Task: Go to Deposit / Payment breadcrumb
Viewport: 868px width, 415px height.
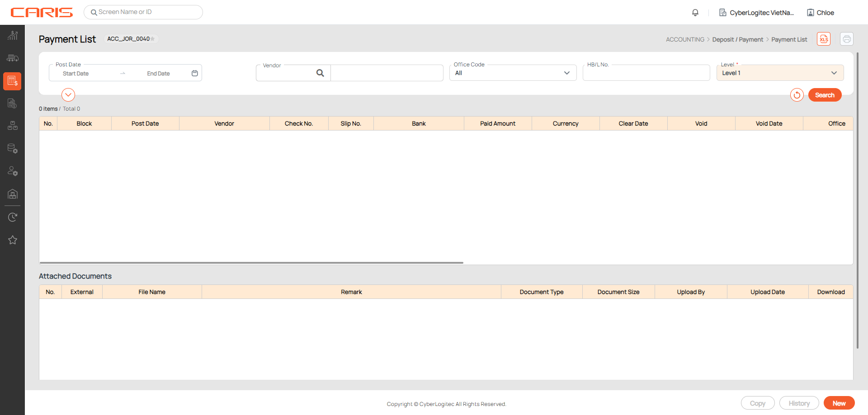Action: pyautogui.click(x=737, y=40)
